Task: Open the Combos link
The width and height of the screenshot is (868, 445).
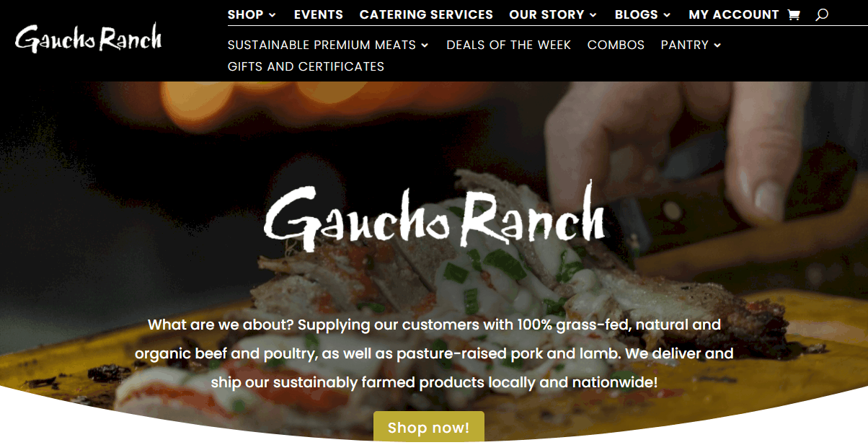Action: click(616, 45)
